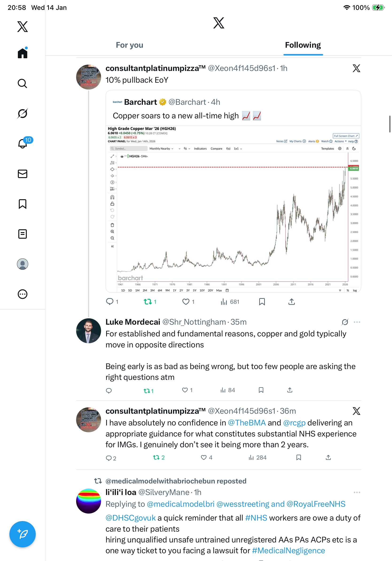Screen dimensions: 392x561
Task: Open Notifications bell with 10 badge
Action: 23,144
